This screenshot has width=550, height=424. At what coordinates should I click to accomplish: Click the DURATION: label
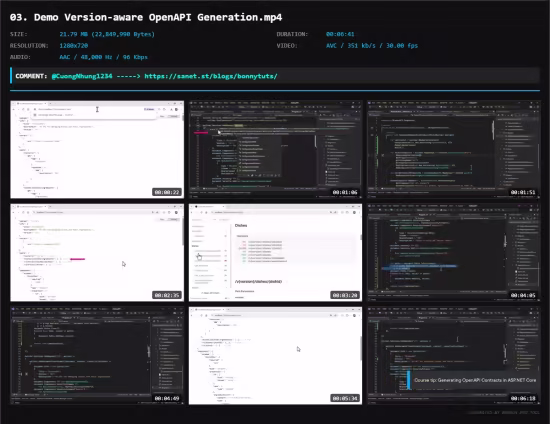click(292, 34)
